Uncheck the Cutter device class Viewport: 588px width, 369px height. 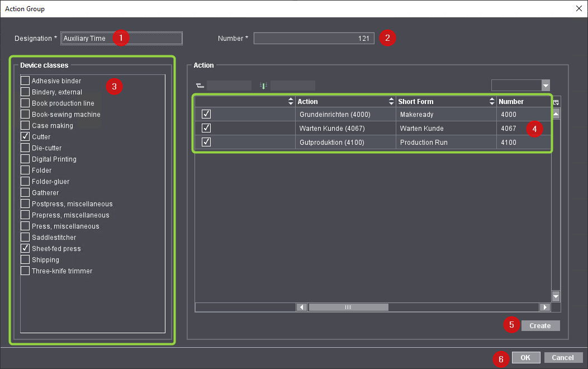tap(25, 136)
